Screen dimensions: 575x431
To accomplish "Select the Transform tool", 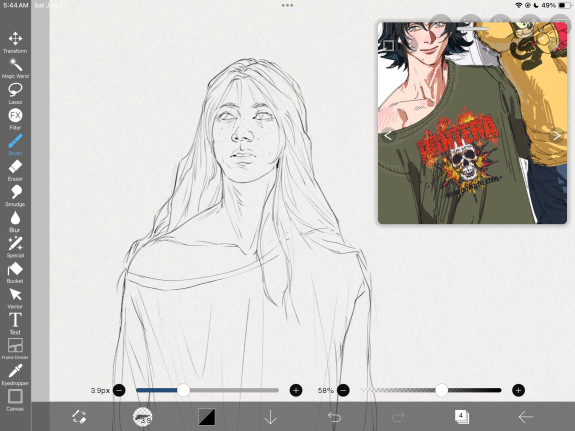I will pos(15,43).
